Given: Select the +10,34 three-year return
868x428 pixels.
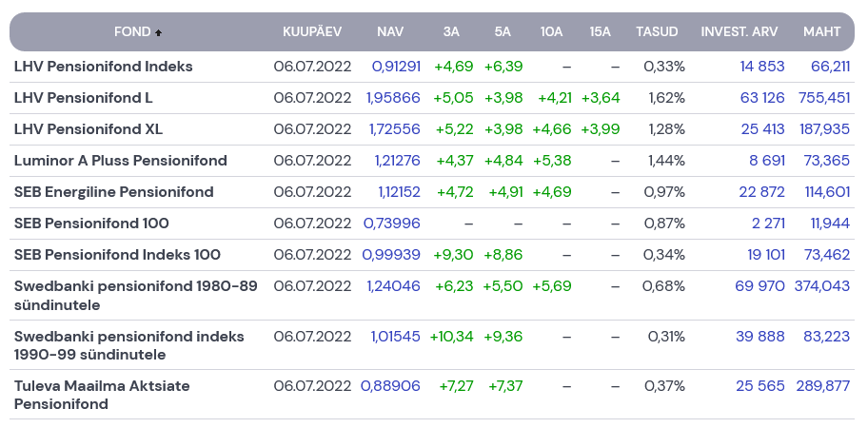Looking at the screenshot, I should [452, 337].
